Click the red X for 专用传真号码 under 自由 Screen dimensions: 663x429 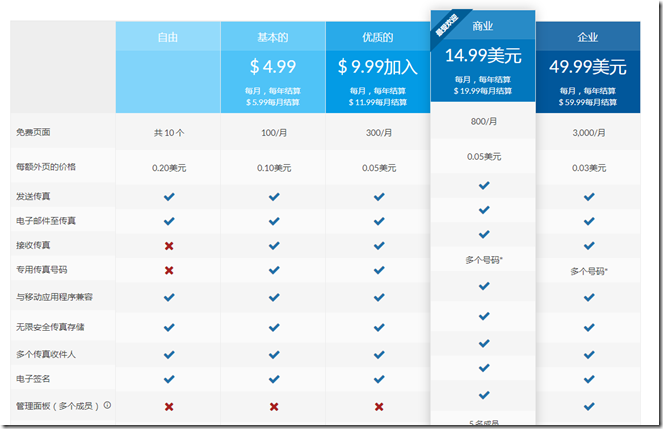tap(168, 270)
